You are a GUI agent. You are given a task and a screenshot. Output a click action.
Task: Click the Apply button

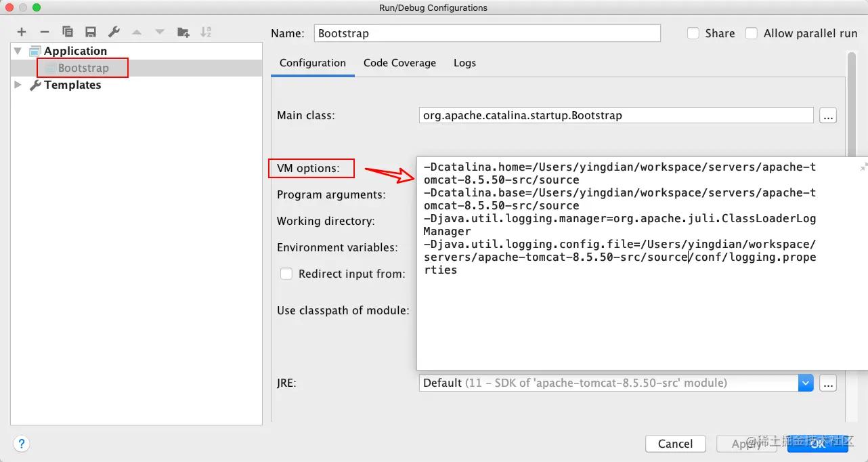746,444
